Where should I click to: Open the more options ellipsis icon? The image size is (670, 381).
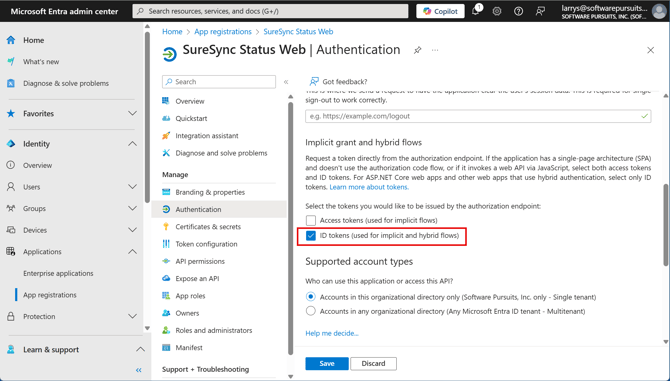coord(435,50)
